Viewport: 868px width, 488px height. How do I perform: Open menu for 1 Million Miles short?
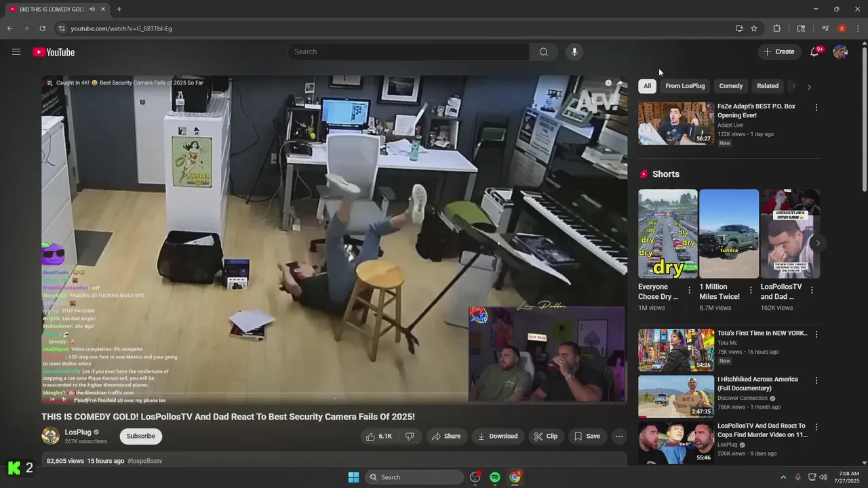pos(751,290)
